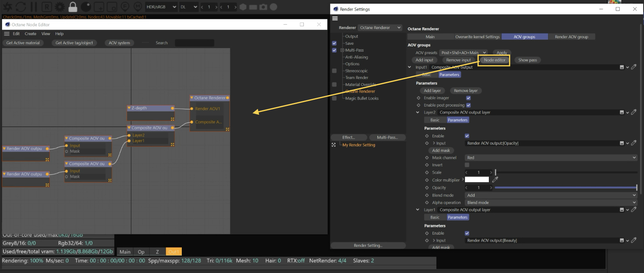Open the HDR/sRGB dropdown in Live Viewer
Screen dimensions: 644x273
click(161, 7)
